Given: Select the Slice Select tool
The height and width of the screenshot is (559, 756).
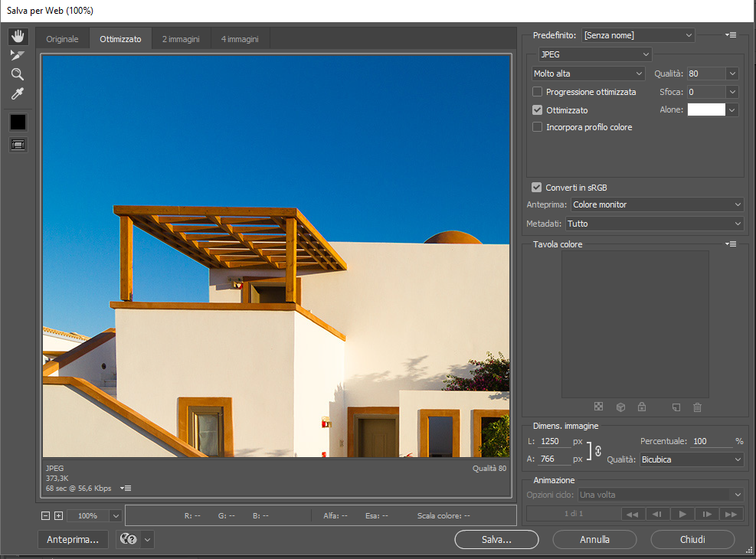Looking at the screenshot, I should point(17,55).
